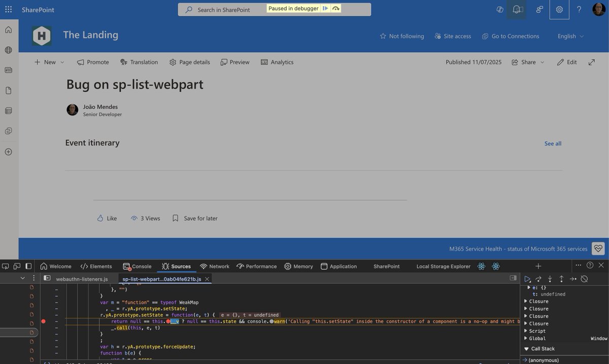Click Edit page button
609x364 pixels.
pyautogui.click(x=567, y=62)
